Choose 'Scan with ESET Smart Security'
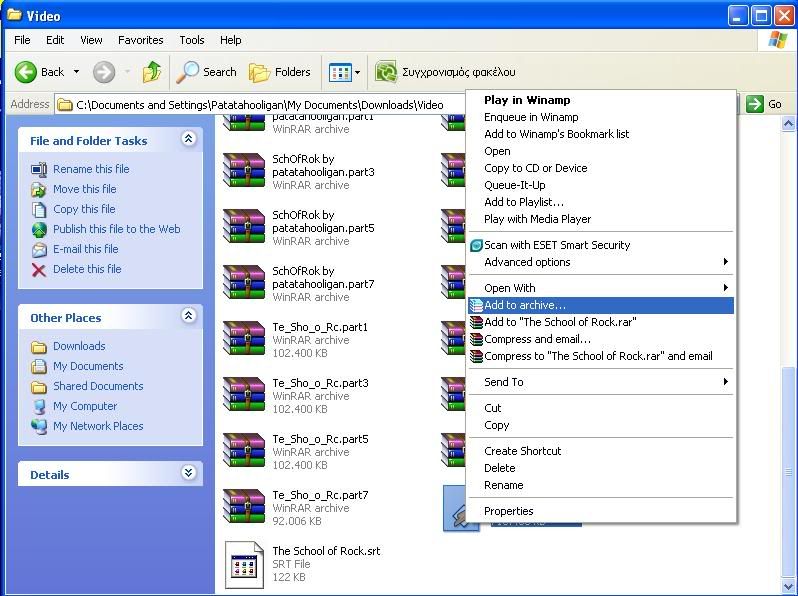The height and width of the screenshot is (596, 798). click(x=557, y=245)
